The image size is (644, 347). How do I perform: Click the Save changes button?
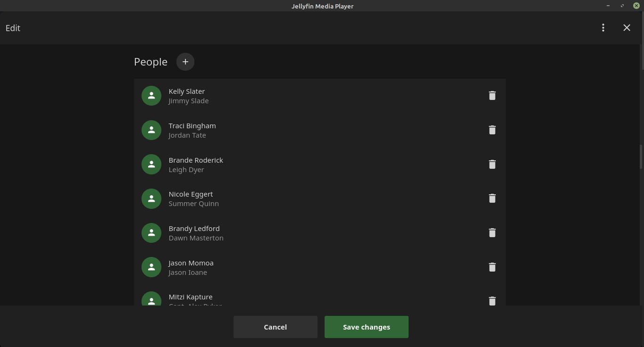coord(366,327)
